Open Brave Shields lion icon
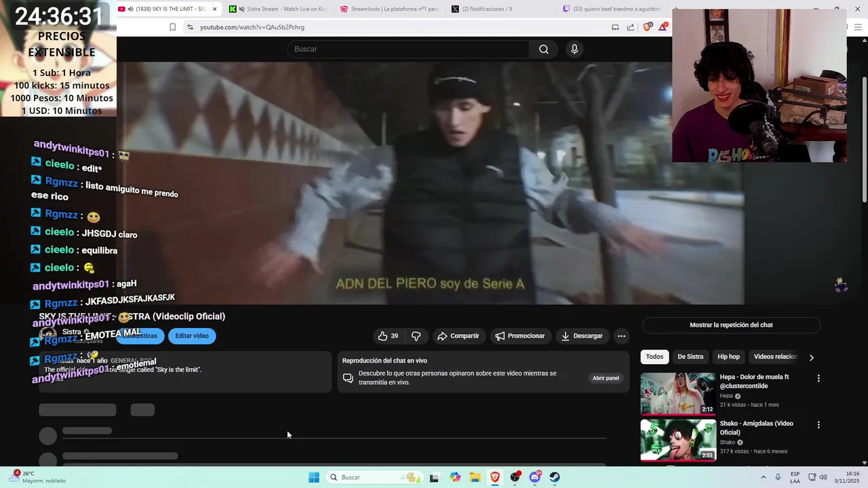868x488 pixels. point(647,27)
